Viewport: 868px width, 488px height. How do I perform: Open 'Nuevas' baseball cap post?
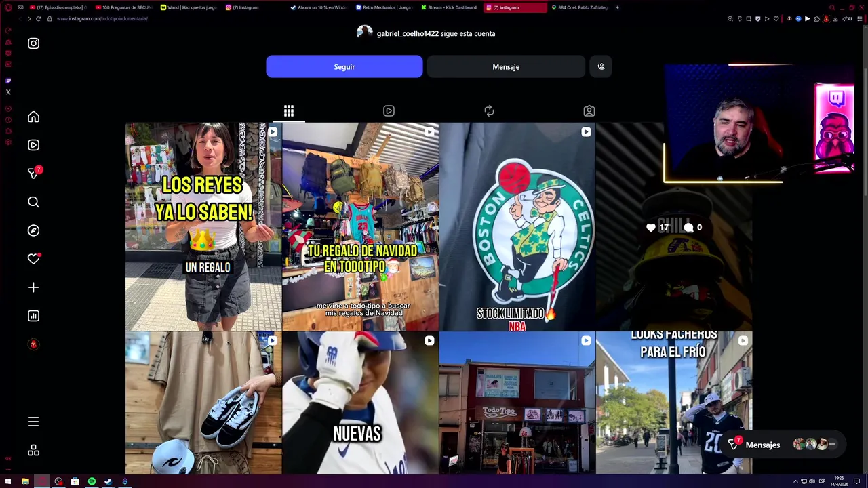[360, 403]
